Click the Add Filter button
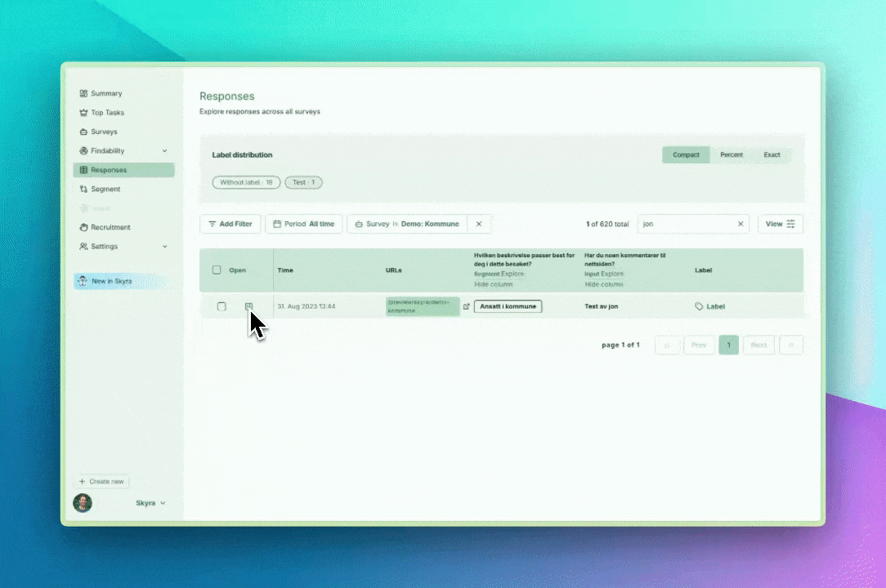Screen dimensions: 886x588 (230, 224)
